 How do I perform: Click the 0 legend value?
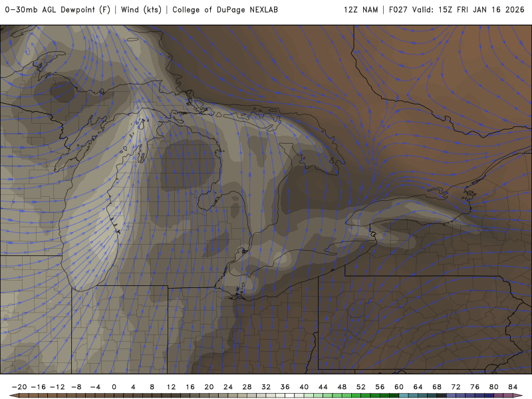(x=114, y=387)
